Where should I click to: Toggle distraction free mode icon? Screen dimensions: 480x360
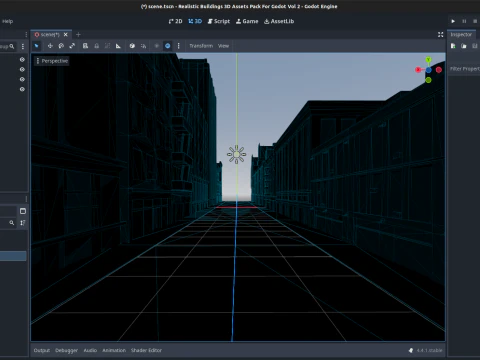coord(441,35)
